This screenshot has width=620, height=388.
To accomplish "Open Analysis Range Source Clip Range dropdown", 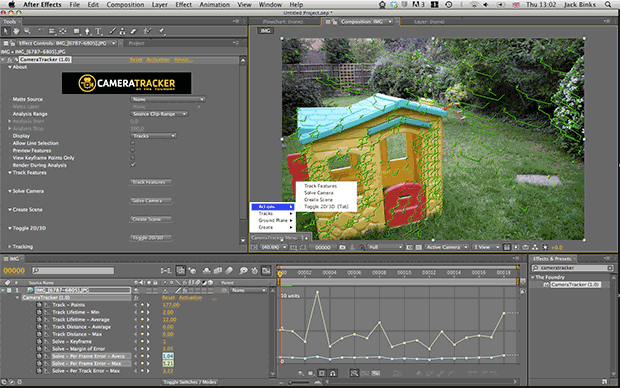I will tap(159, 114).
